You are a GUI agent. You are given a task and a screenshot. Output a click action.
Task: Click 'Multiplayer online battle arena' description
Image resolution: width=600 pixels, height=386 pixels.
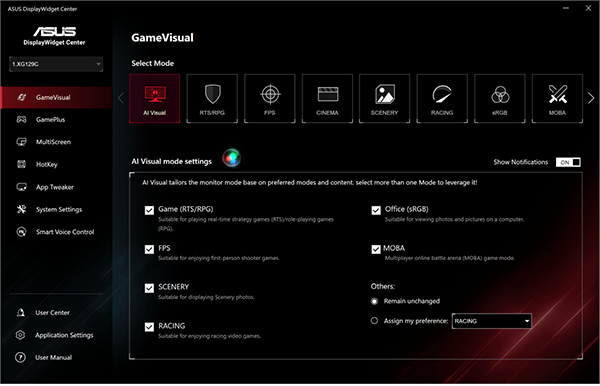(x=450, y=258)
